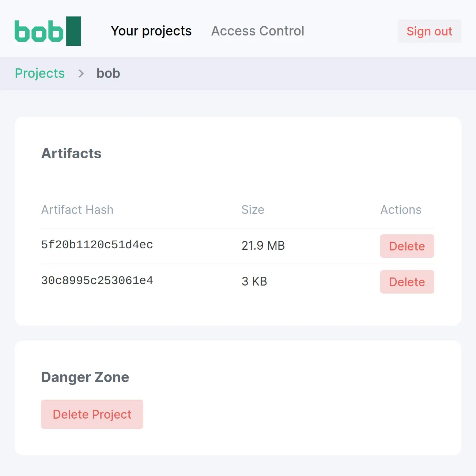Select the Artifact Hash column header
This screenshot has width=476, height=476.
click(x=77, y=210)
